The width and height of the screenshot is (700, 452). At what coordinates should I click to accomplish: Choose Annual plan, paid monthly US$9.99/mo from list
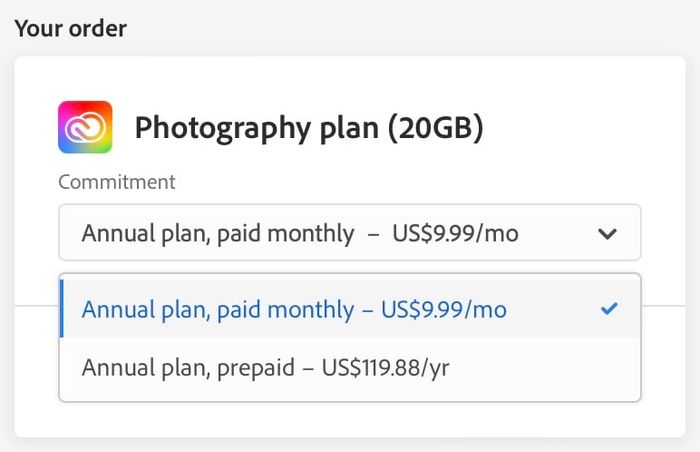[350, 309]
